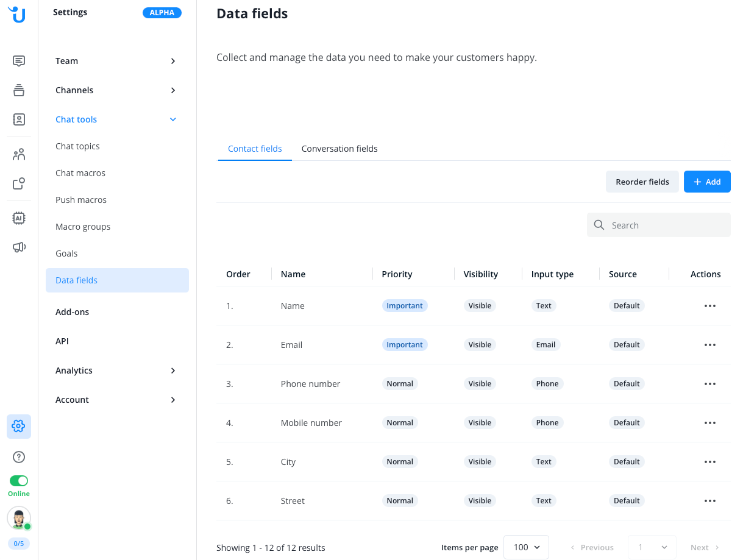743x560 pixels.
Task: Open the Items per page dropdown
Action: 526,547
